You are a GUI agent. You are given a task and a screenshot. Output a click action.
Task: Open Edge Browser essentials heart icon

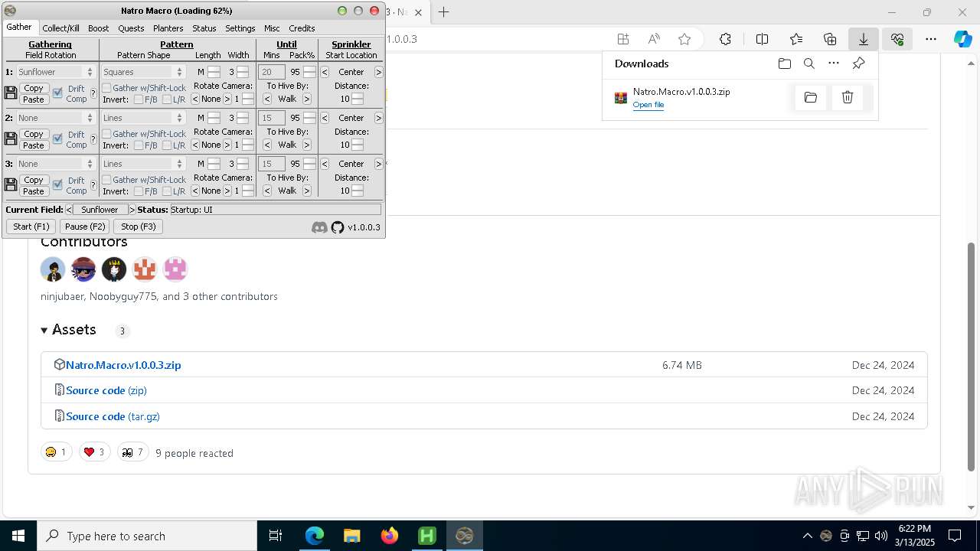click(897, 39)
